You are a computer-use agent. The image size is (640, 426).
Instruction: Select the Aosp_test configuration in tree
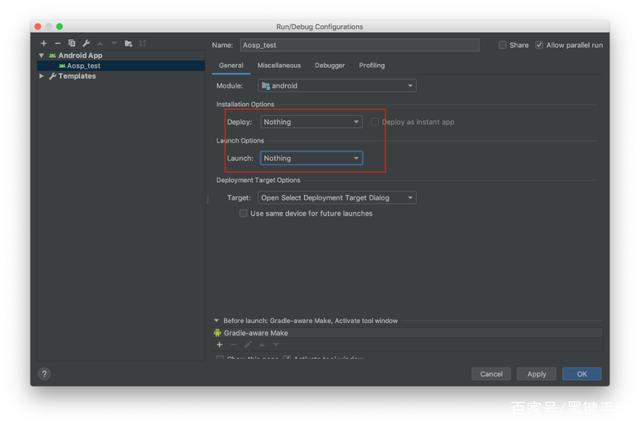(x=121, y=66)
